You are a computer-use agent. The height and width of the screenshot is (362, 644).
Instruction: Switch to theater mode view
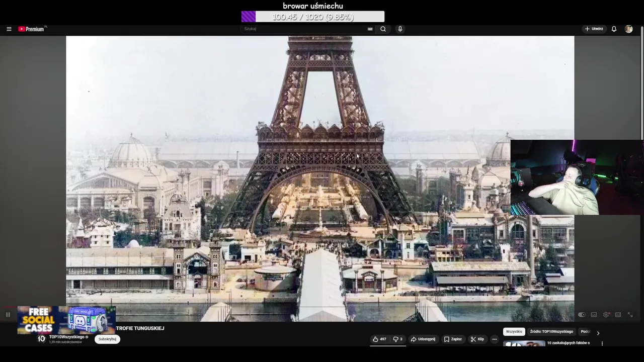pyautogui.click(x=618, y=315)
